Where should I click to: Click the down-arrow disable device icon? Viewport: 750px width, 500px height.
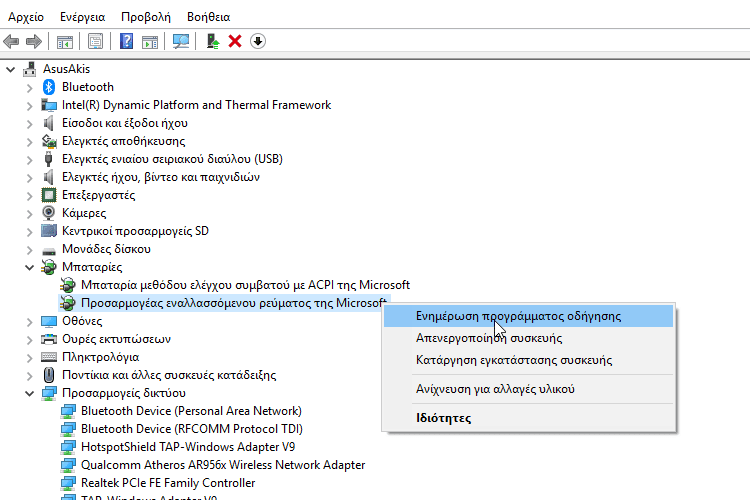[258, 41]
